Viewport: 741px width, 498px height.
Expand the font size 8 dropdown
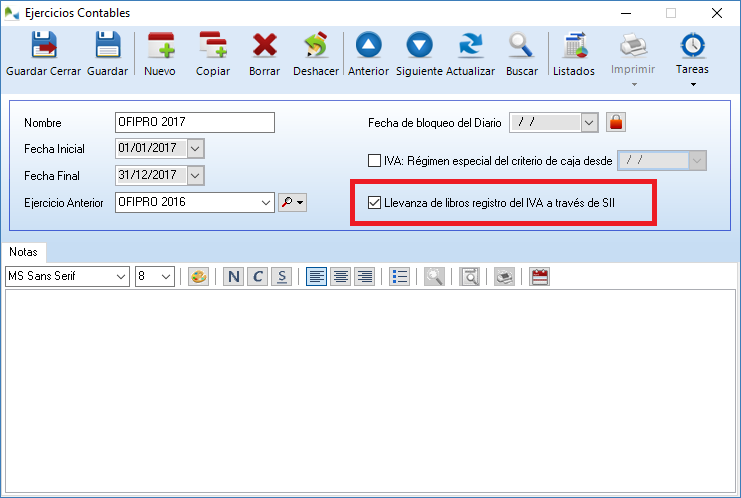point(166,276)
